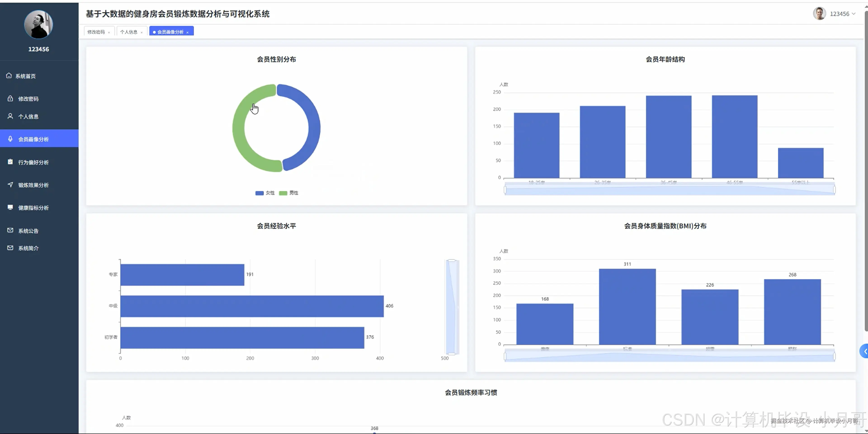The image size is (868, 434).
Task: Click the sidebar profile avatar photo
Action: pyautogui.click(x=38, y=24)
